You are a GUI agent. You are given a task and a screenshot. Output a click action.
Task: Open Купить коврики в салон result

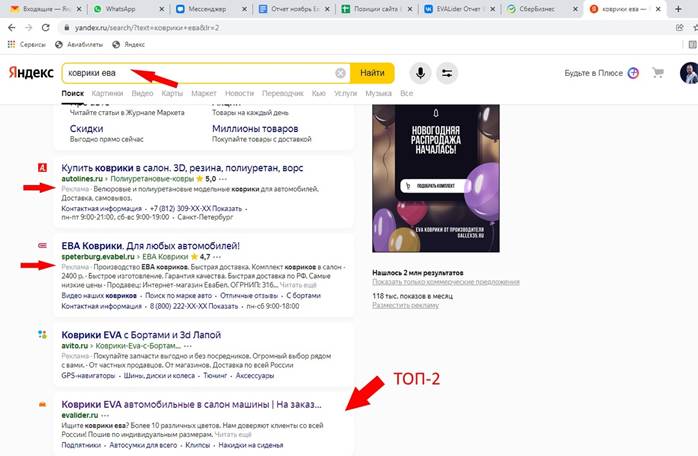coord(182,168)
